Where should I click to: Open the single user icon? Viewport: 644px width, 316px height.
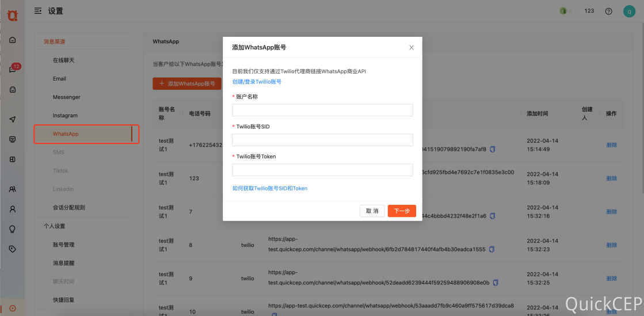tap(13, 209)
